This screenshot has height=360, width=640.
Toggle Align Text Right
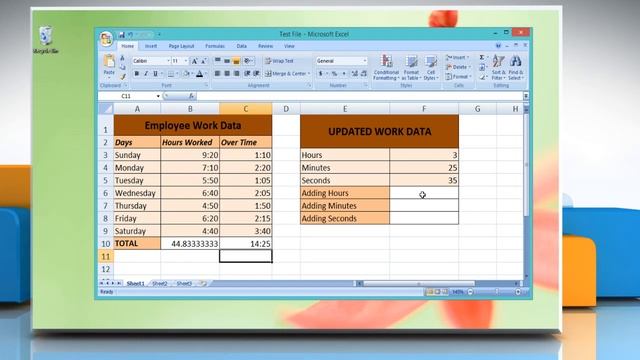click(x=236, y=74)
